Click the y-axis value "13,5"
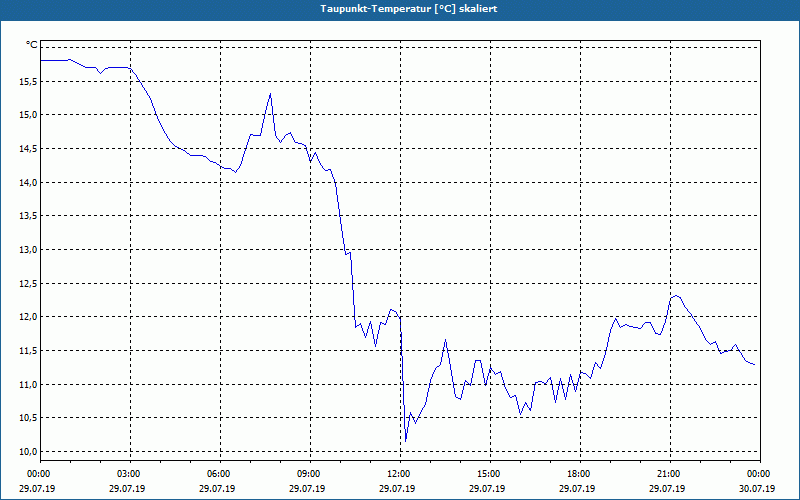This screenshot has height=500, width=800. (x=30, y=216)
